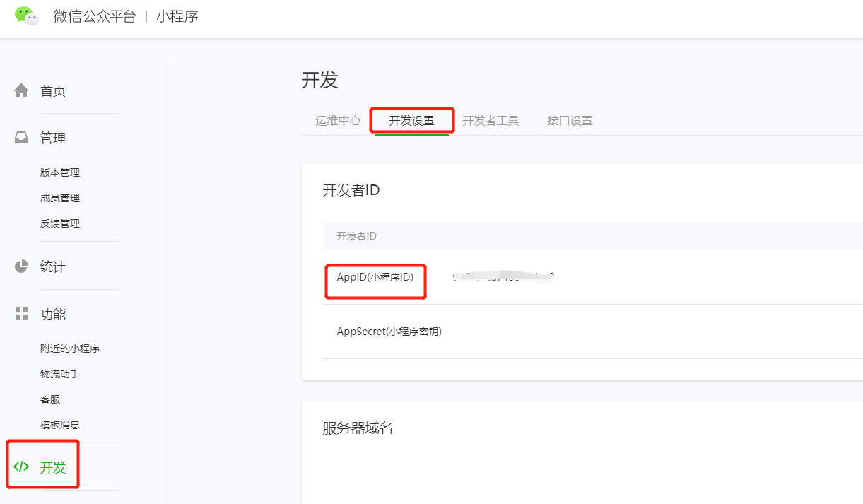Click the grid icon next to 功能

20,313
